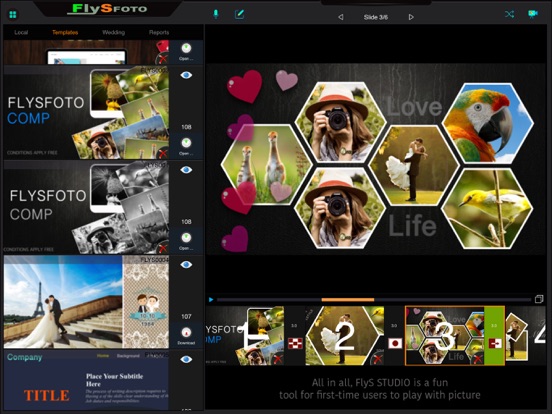Viewport: 552px width, 414px height.
Task: Preview the Company TITLE template eye
Action: (x=186, y=359)
